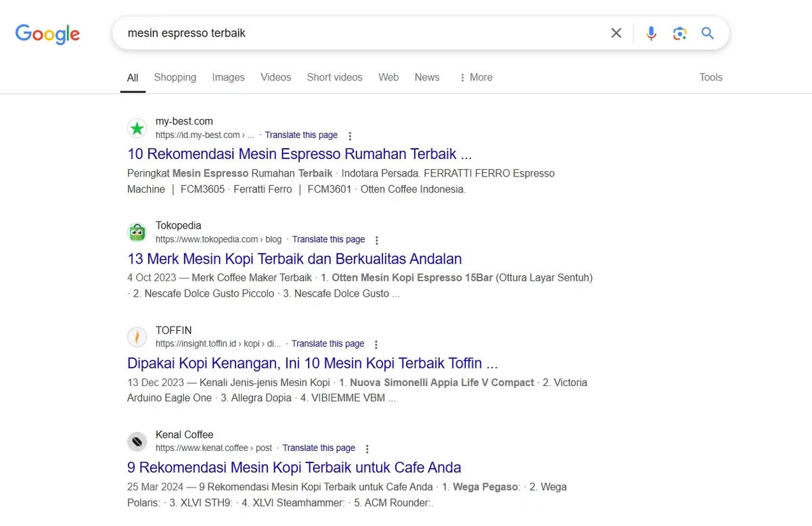This screenshot has width=812, height=526.
Task: Translate the TOFFIN page
Action: pos(328,344)
